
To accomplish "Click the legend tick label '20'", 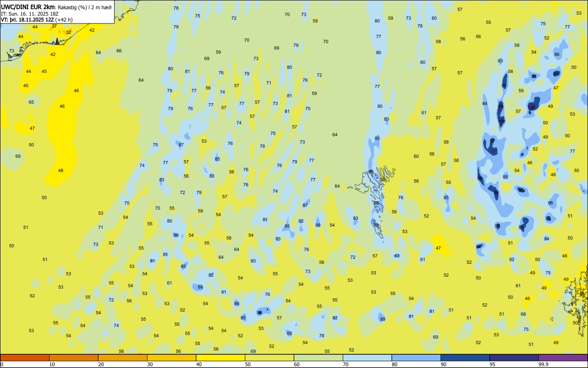I will (101, 364).
